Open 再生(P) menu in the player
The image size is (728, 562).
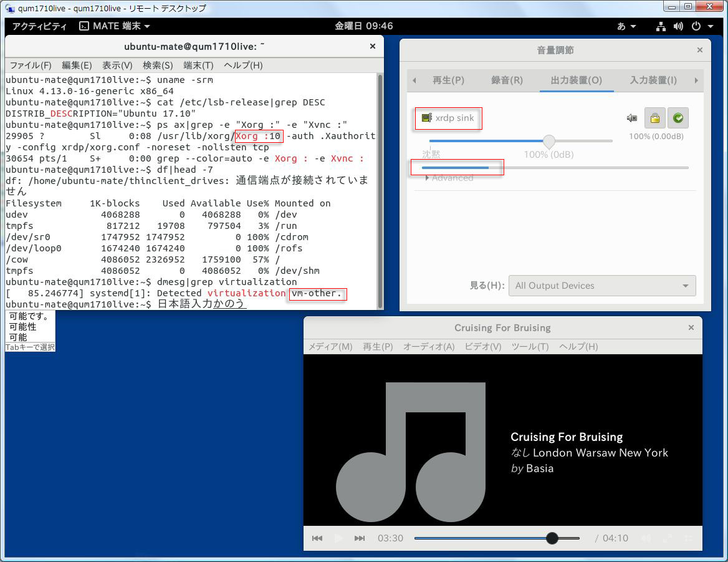pyautogui.click(x=378, y=346)
